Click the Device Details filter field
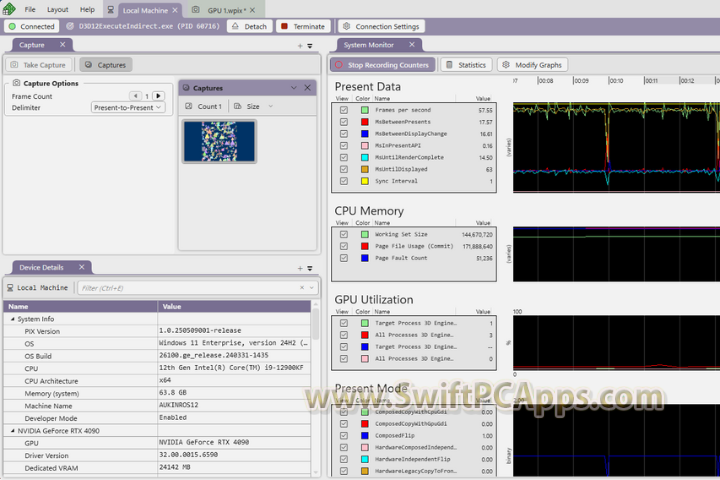Screen dimensions: 720x480 pos(195,288)
